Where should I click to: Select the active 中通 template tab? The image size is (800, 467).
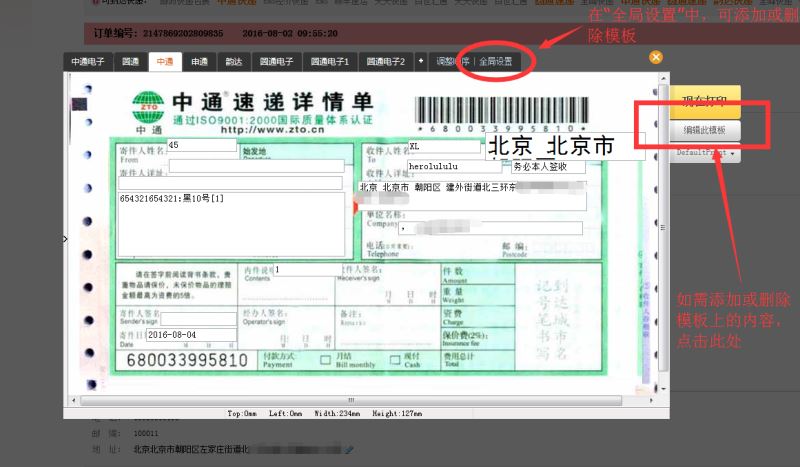click(x=165, y=61)
